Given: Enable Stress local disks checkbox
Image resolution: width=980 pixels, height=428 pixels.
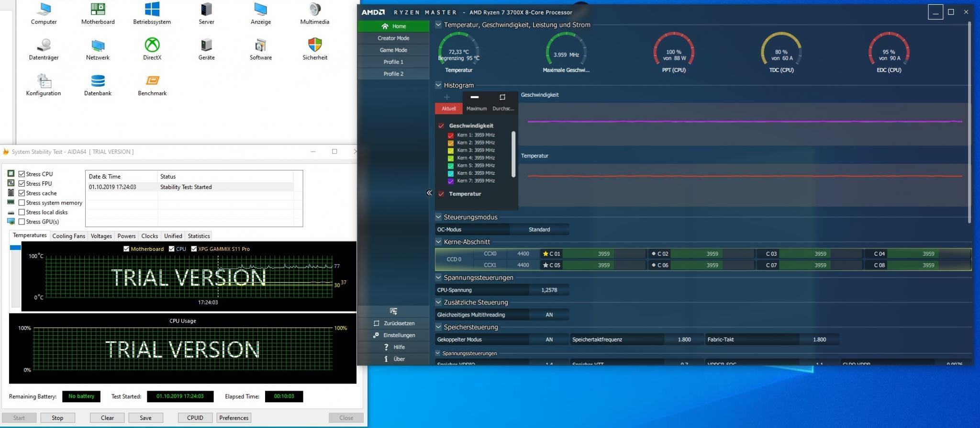Looking at the screenshot, I should [22, 212].
